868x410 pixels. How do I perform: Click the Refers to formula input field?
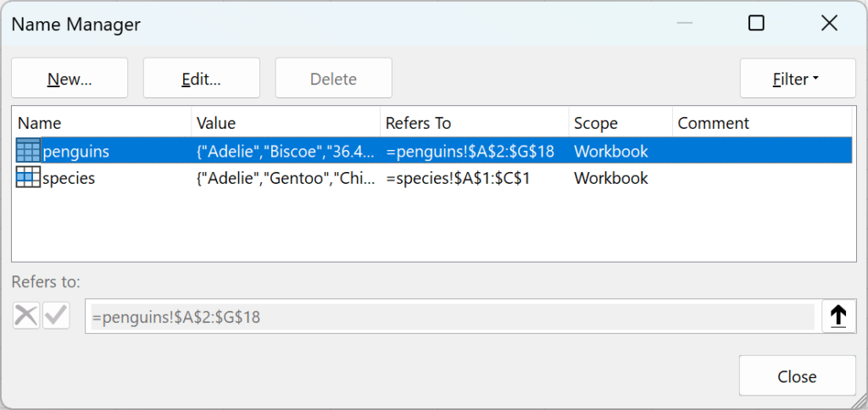[449, 317]
